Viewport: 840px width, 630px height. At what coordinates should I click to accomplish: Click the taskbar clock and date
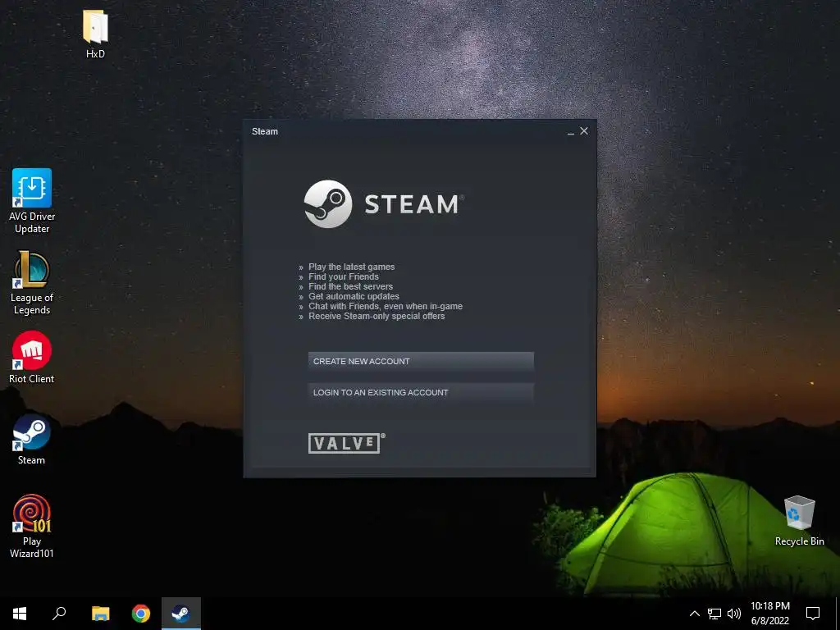point(769,614)
